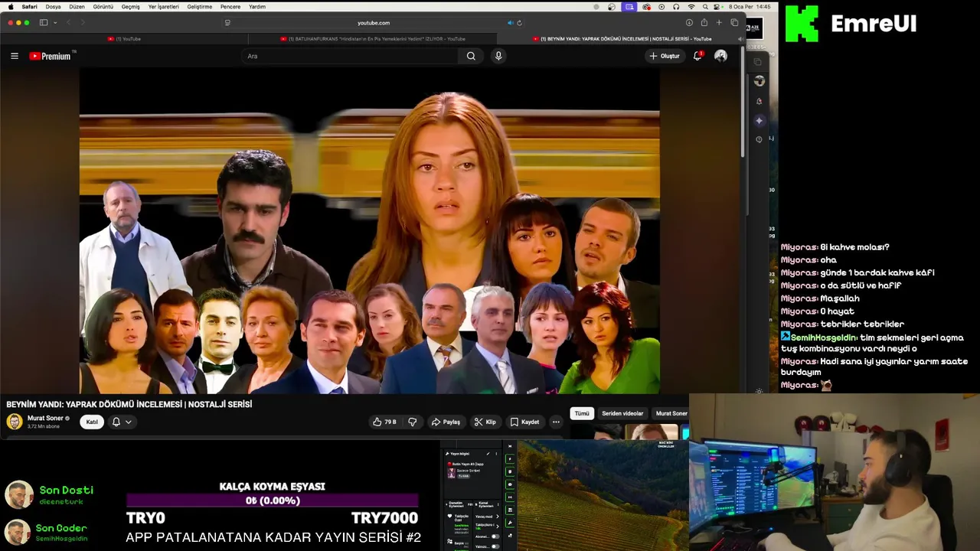980x551 pixels.
Task: Join the channel with 'Katıl' button
Action: tap(92, 422)
